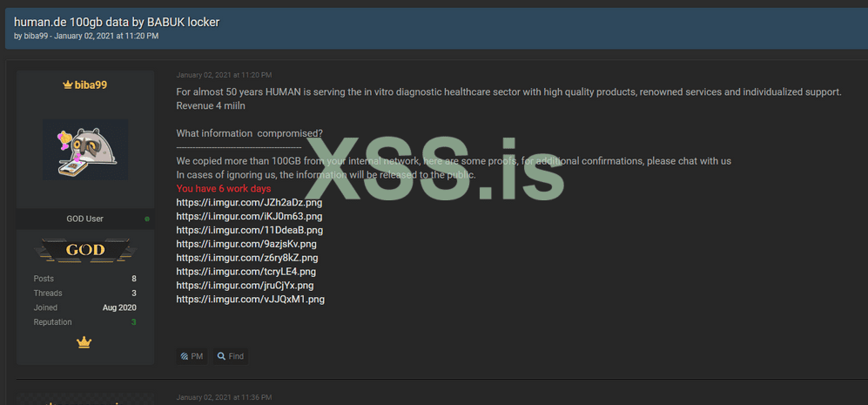This screenshot has height=405, width=868.
Task: Click the line We copied more than 100GB
Action: point(454,160)
